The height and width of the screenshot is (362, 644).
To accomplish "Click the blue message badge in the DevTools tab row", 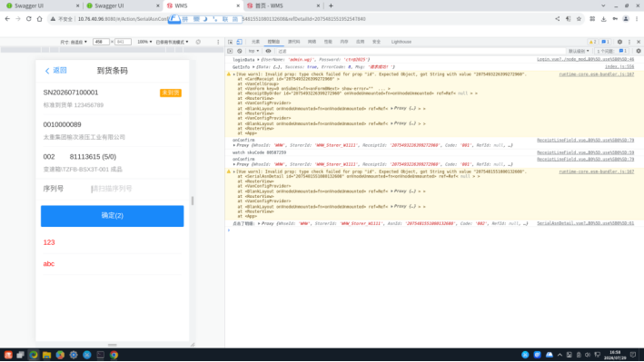I will coord(605,42).
